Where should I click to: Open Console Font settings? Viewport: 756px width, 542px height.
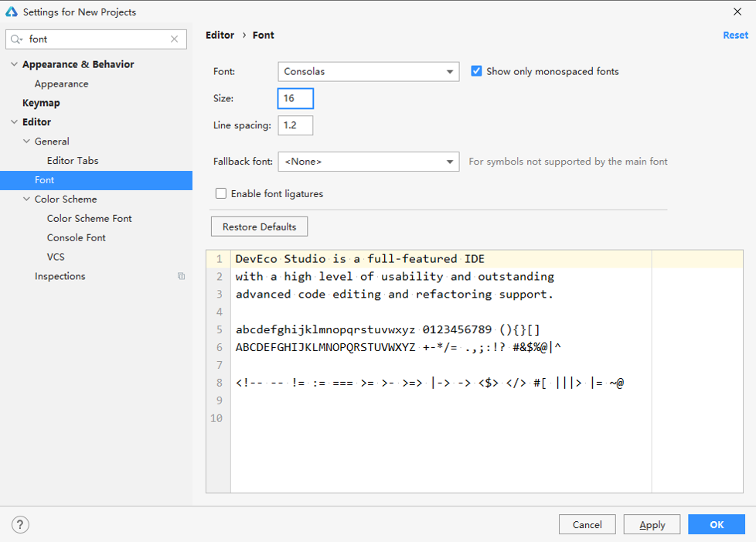point(77,237)
